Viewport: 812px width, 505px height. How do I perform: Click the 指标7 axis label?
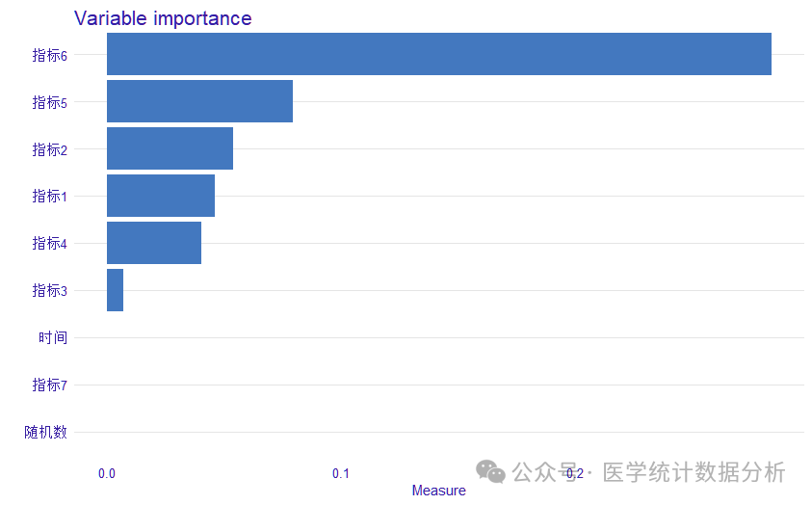(50, 385)
